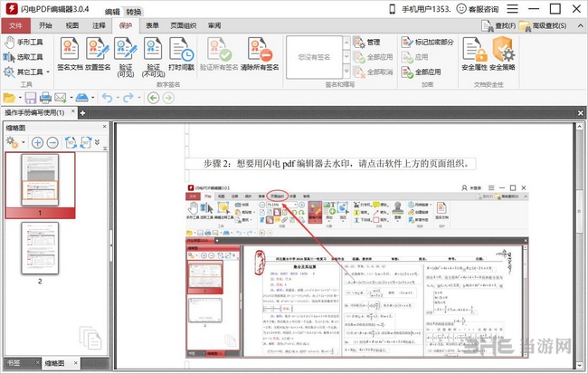This screenshot has width=588, height=374.
Task: Switch to the 页面组织 ribbon tab
Action: click(x=183, y=25)
